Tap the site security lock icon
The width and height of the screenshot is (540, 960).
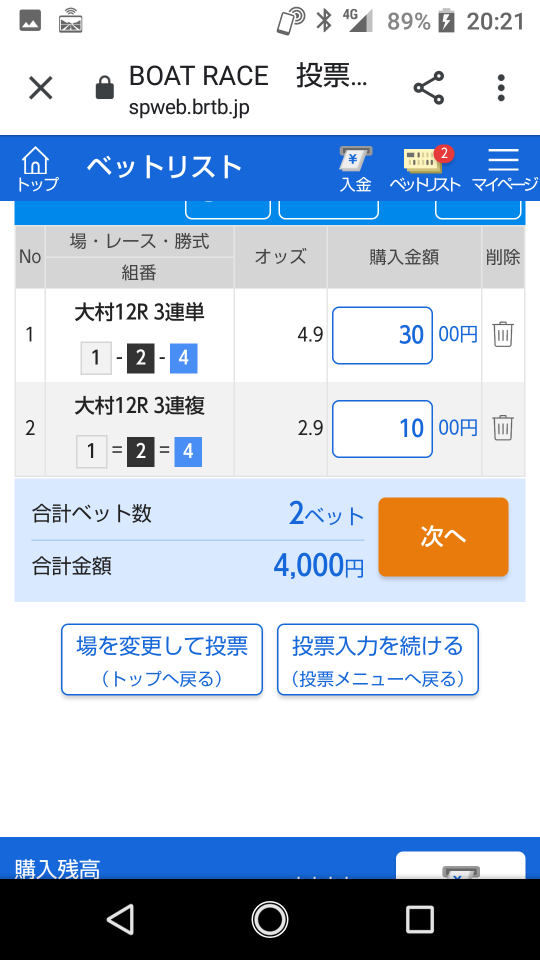coord(105,88)
